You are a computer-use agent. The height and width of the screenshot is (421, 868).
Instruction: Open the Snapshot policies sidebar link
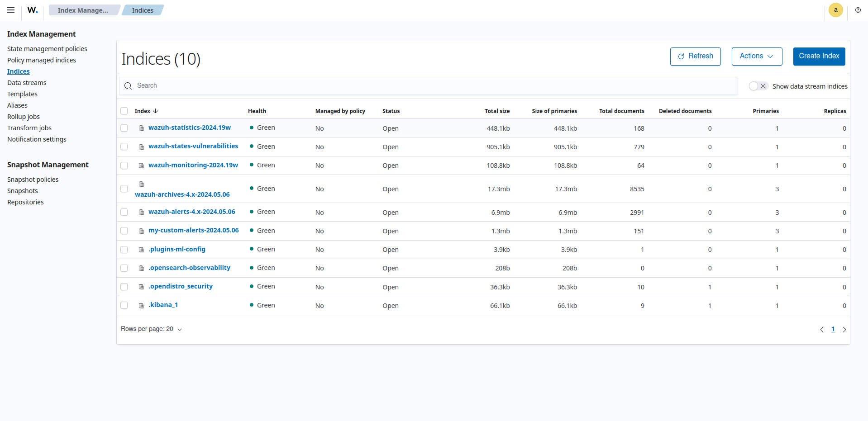click(x=33, y=179)
